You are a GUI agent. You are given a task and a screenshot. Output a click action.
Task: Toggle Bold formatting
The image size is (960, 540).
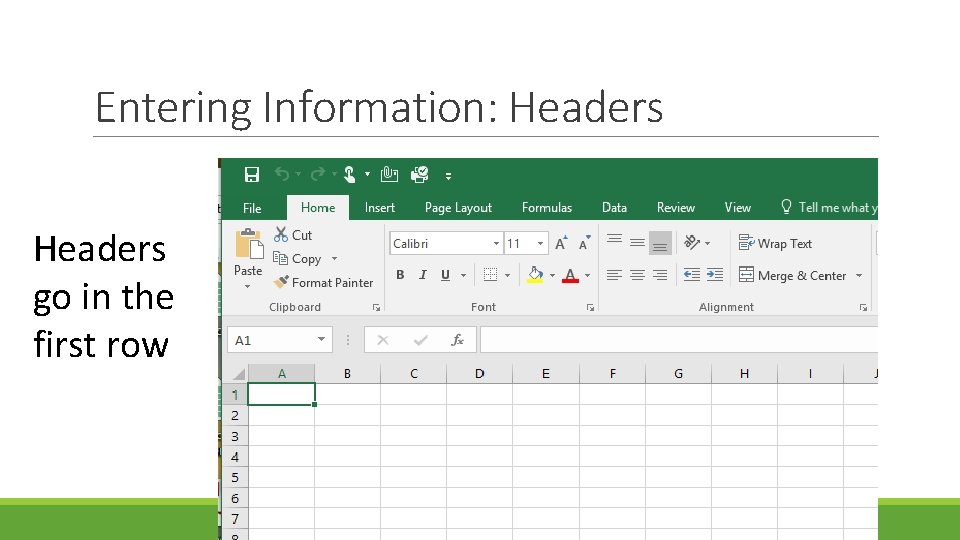400,275
